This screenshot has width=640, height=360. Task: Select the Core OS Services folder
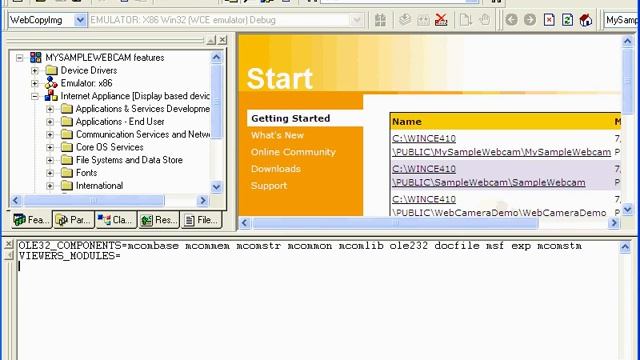click(109, 147)
